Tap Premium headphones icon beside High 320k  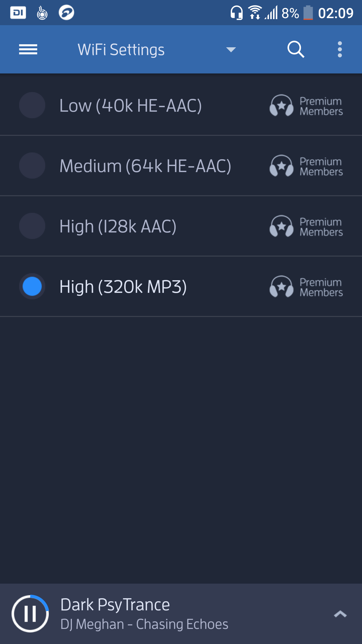coord(281,286)
